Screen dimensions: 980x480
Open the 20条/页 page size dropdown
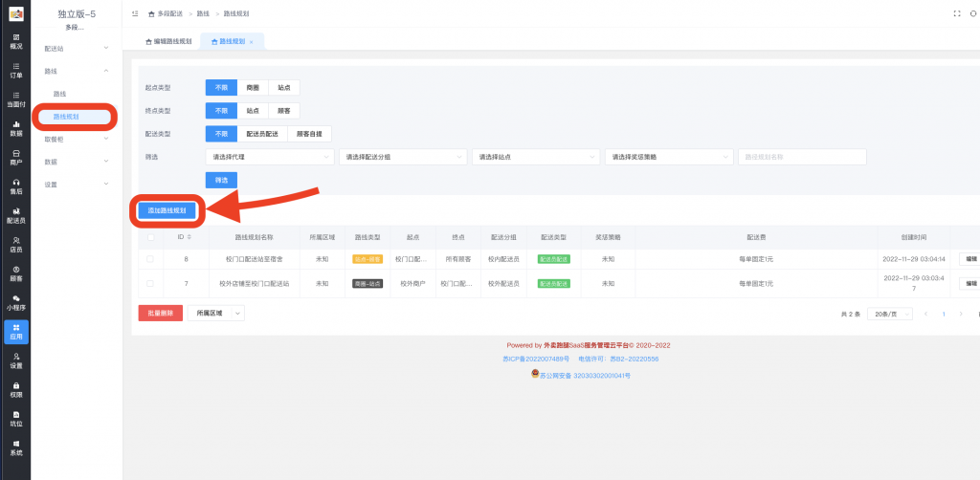coord(890,314)
